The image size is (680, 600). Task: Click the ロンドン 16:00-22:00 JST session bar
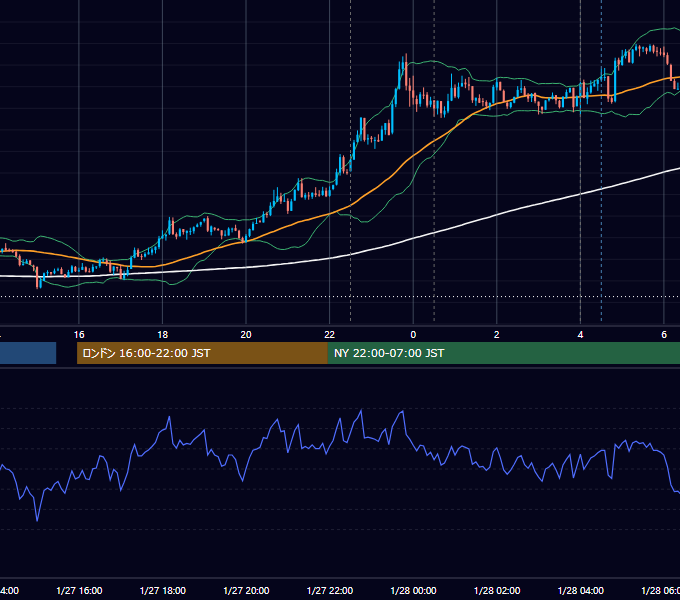pos(202,353)
